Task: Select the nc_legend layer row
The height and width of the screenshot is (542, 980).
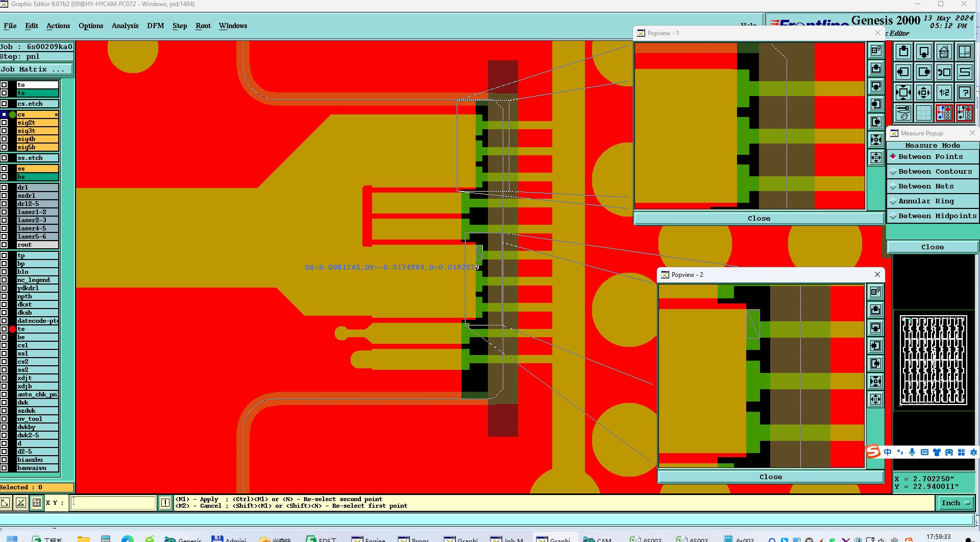Action: pyautogui.click(x=37, y=280)
